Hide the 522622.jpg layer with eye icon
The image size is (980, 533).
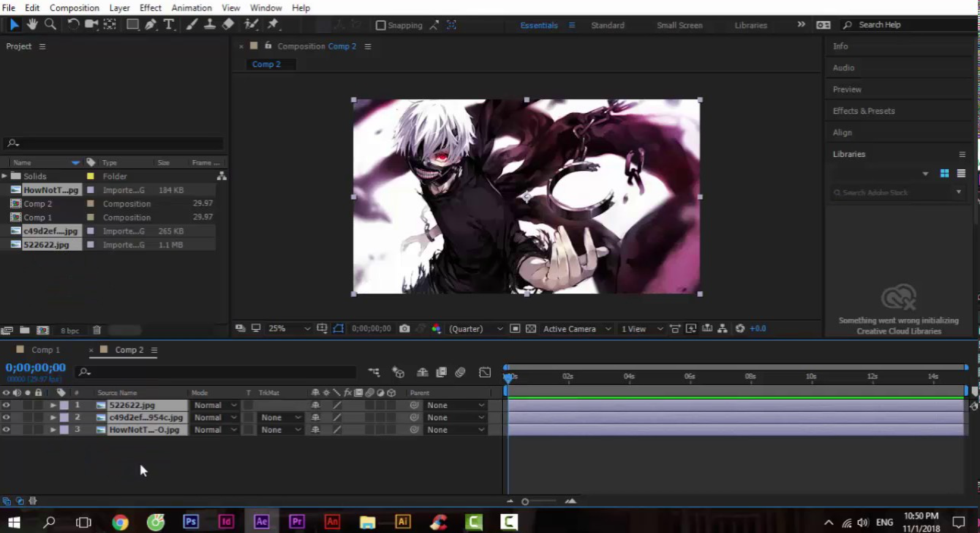pos(6,405)
